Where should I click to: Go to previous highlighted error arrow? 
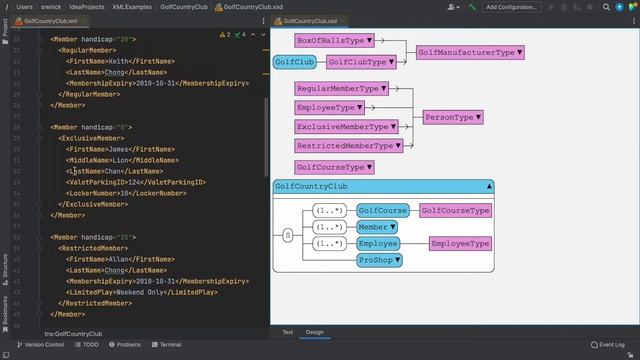tap(253, 35)
